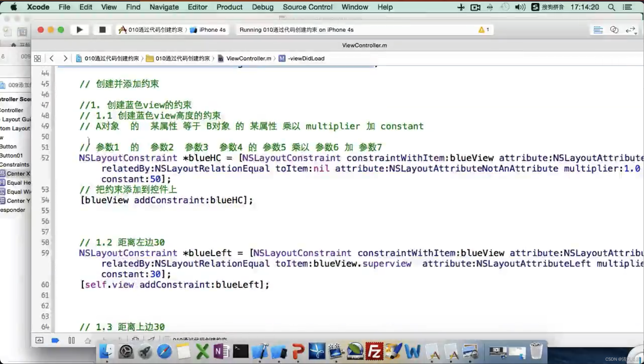Show the standard editor
Image resolution: width=644 pixels, height=364 pixels.
click(x=598, y=30)
